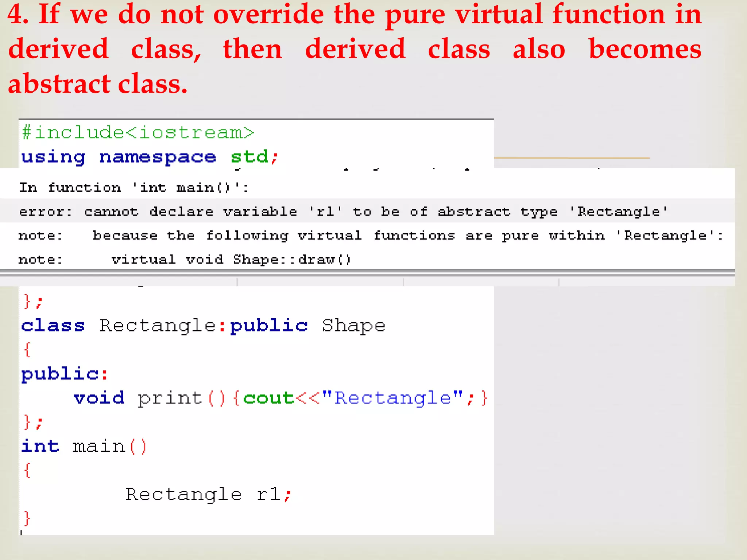Click the cout keyword in print function
The width and height of the screenshot is (747, 560).
click(x=268, y=398)
